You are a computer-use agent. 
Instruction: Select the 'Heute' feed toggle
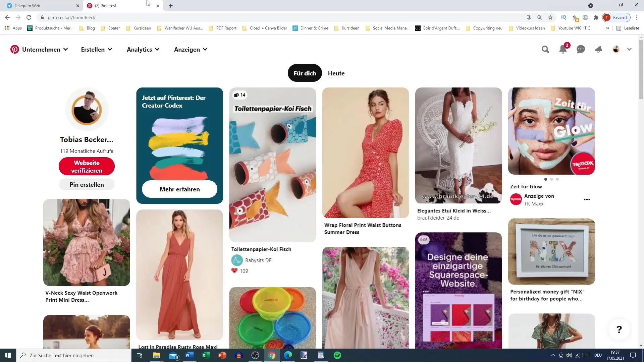coord(336,73)
